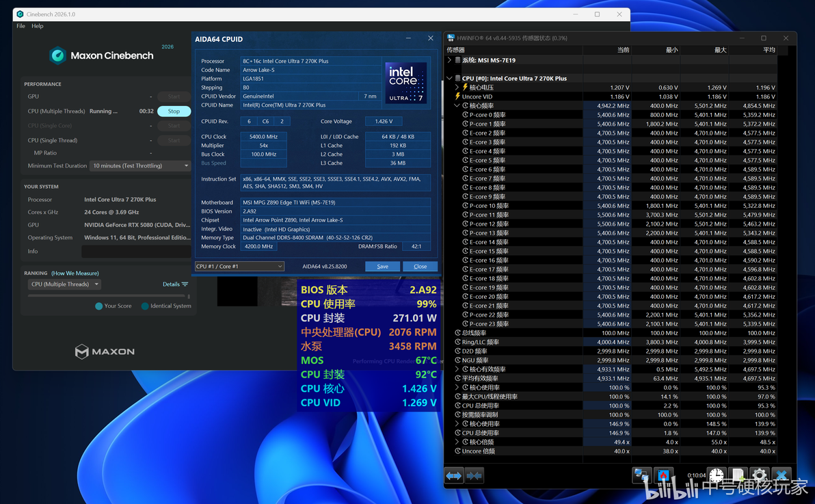
Task: Click the 水泵 3458 RPM overlay reading
Action: click(x=369, y=347)
